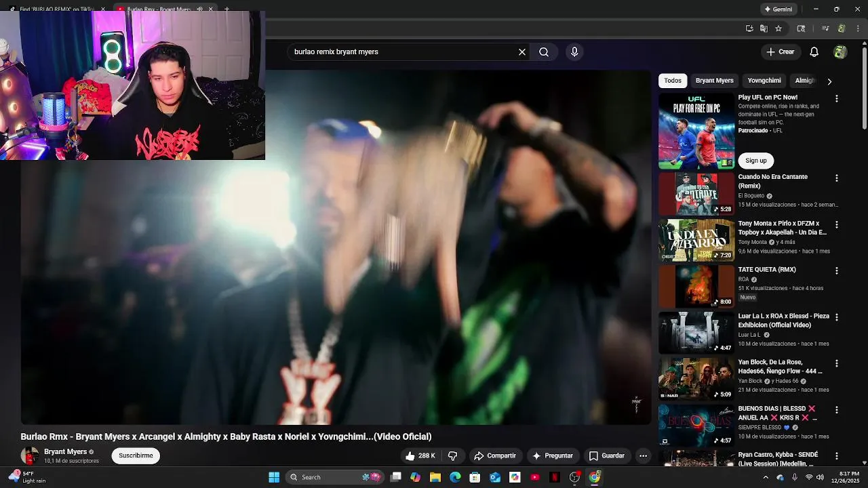868x488 pixels.
Task: Click the install app icon in address bar
Action: 749,28
